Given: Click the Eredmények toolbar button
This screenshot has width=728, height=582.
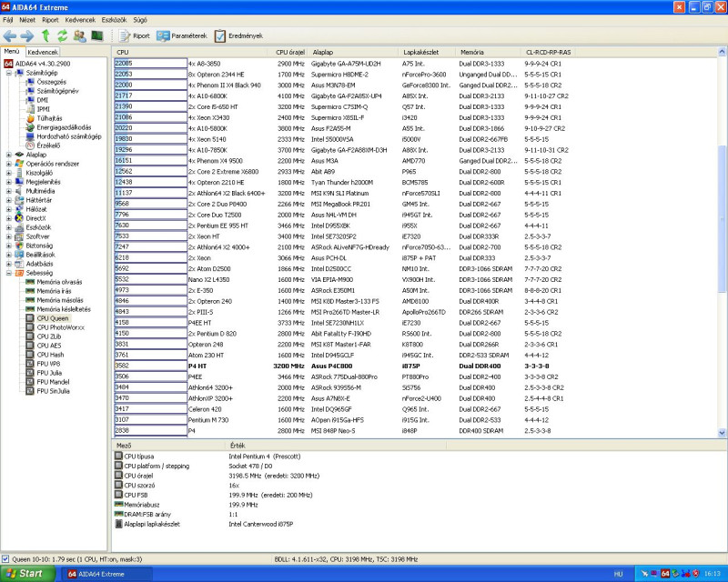Looking at the screenshot, I should (x=238, y=35).
